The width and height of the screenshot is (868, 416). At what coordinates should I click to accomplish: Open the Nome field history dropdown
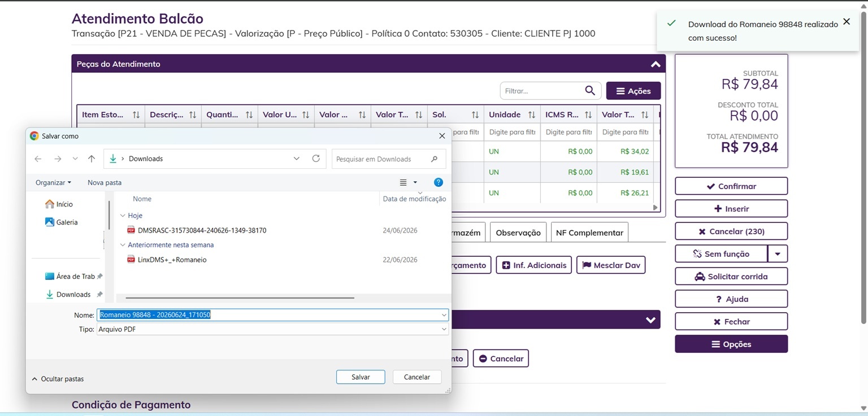[444, 315]
